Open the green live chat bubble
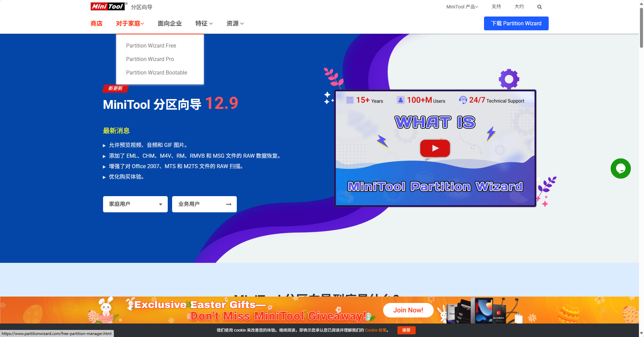Viewport: 644px width, 337px height. [620, 168]
